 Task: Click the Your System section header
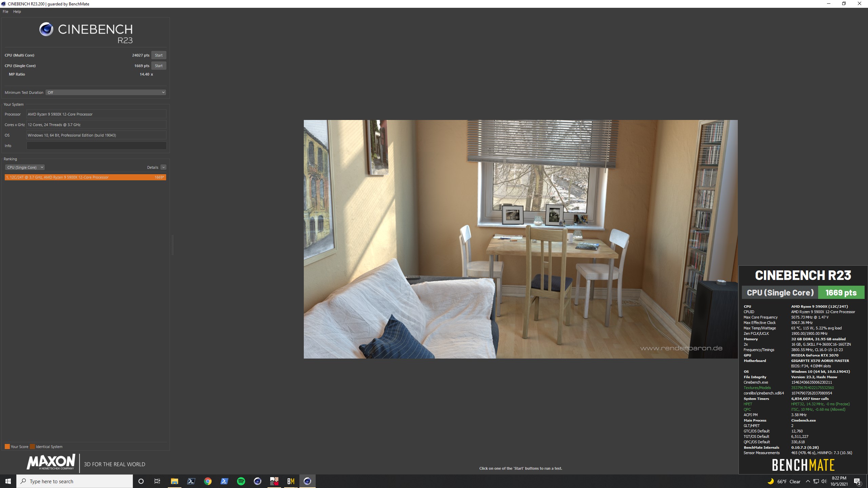[x=14, y=104]
